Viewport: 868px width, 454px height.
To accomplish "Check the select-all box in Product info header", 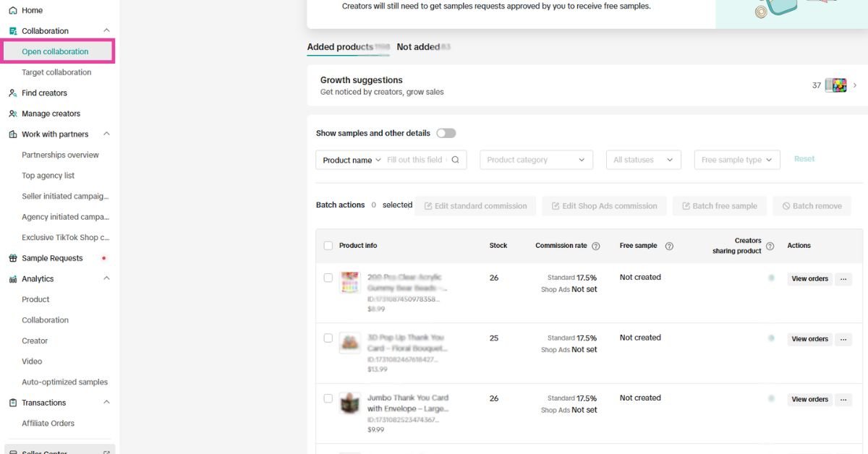I will click(328, 246).
